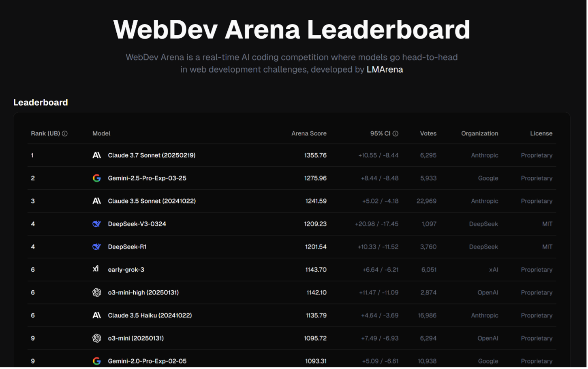Image resolution: width=588 pixels, height=369 pixels.
Task: Click the arena score 1355.76
Action: pos(316,156)
